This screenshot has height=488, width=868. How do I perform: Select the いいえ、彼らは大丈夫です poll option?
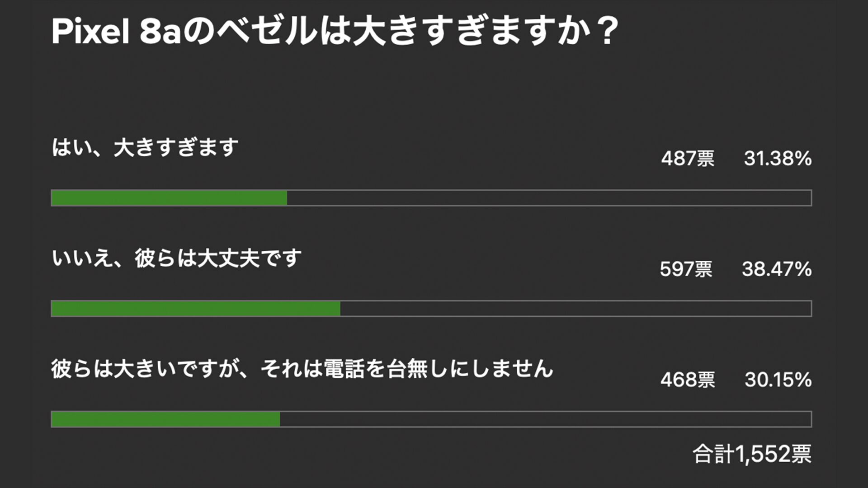(x=176, y=258)
